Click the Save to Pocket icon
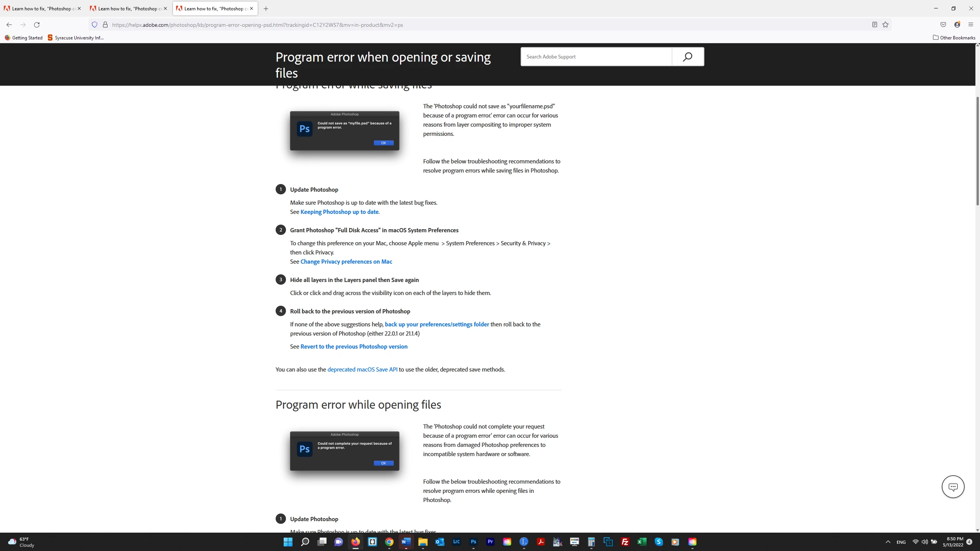Screen dimensions: 980x551 [943, 25]
